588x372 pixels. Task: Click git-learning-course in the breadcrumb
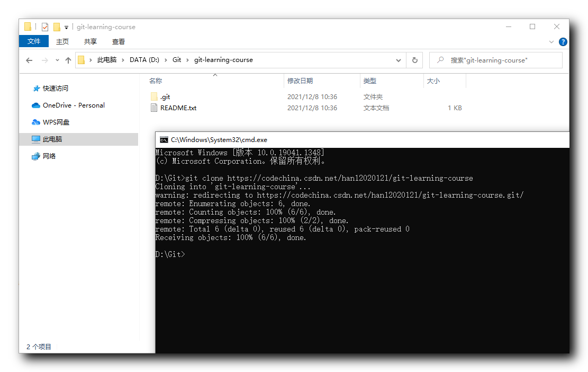point(223,60)
